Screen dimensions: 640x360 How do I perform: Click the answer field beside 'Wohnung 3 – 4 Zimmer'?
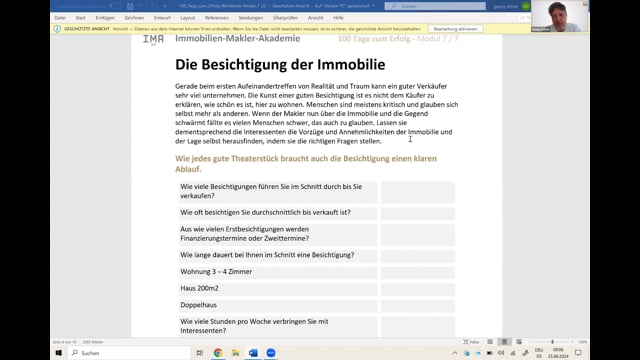(x=418, y=272)
